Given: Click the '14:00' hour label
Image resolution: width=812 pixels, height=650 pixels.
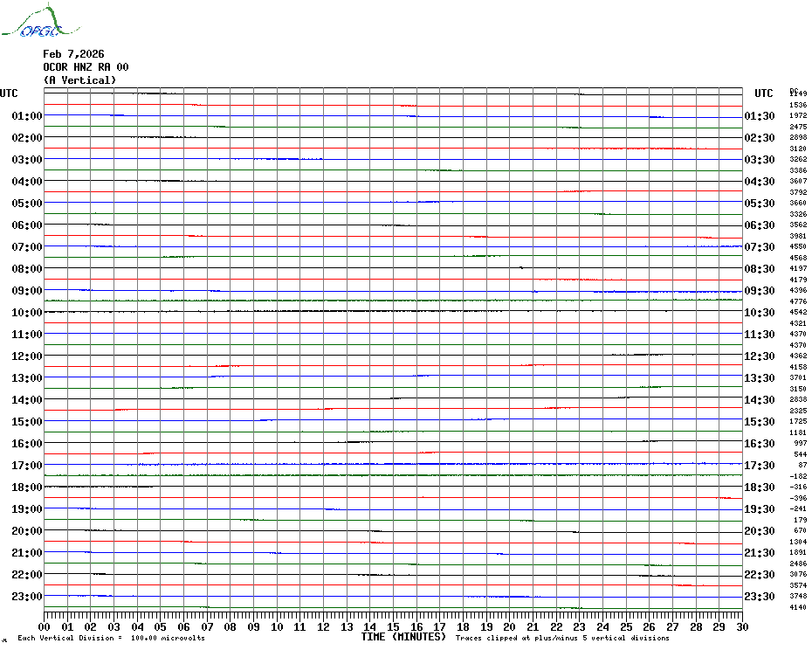Looking at the screenshot, I should click(27, 399).
